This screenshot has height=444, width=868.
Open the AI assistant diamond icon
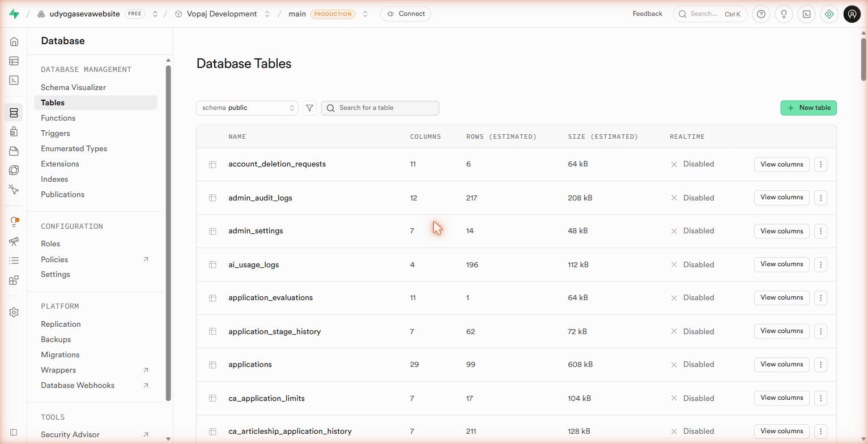coord(829,14)
